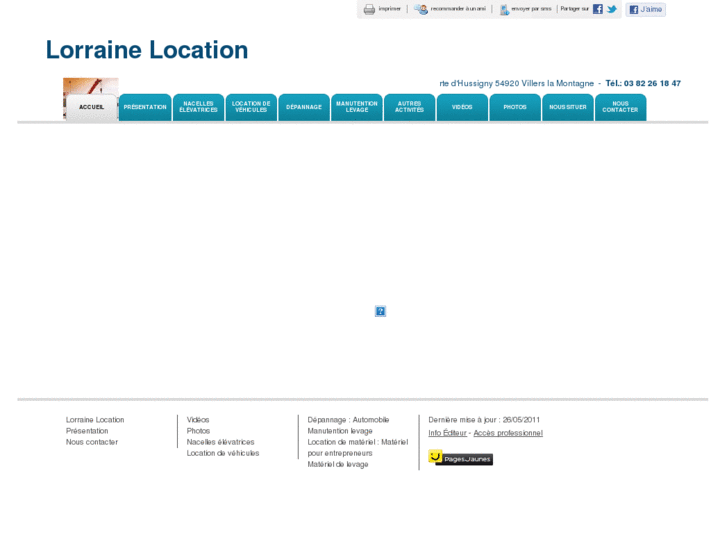Select the Accueil tab

click(x=91, y=108)
